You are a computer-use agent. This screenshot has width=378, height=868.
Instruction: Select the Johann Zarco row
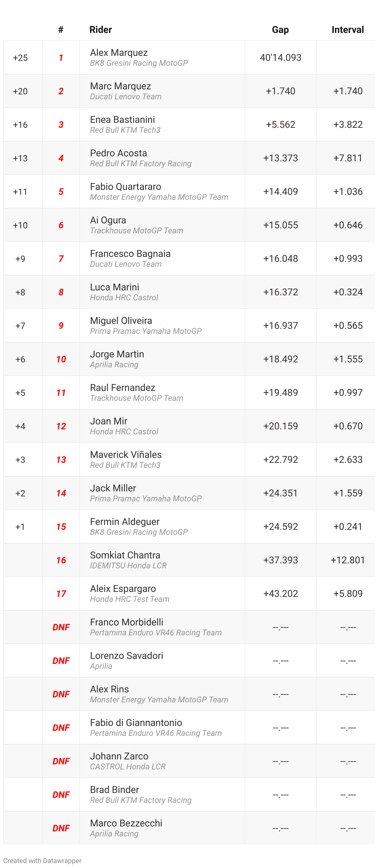[189, 761]
